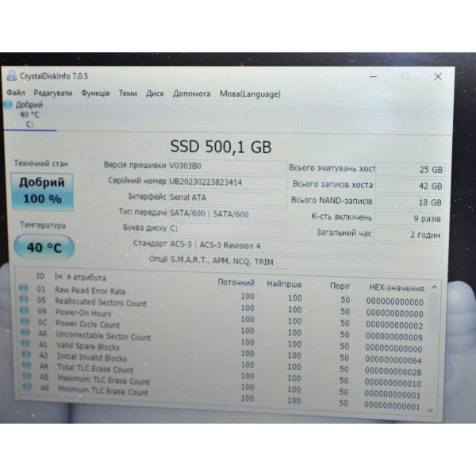Viewport: 476px width, 476px height.
Task: Select the Power Cycle Count row
Action: pyautogui.click(x=221, y=328)
